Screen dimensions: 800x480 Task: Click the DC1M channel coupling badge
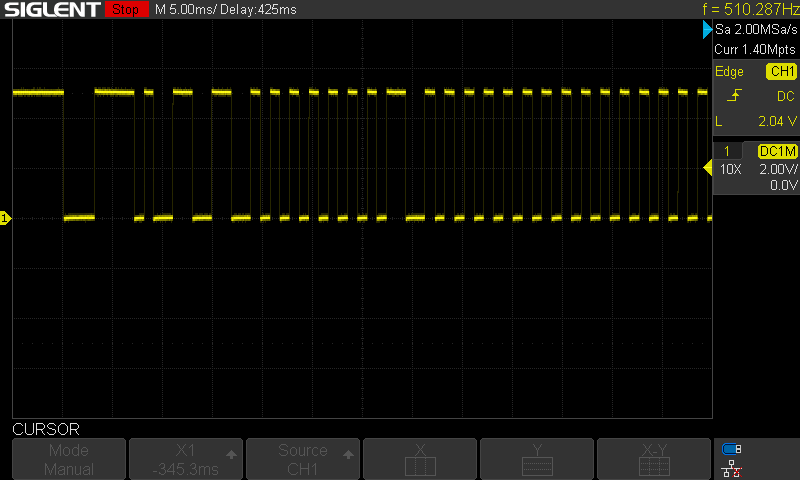pos(778,151)
